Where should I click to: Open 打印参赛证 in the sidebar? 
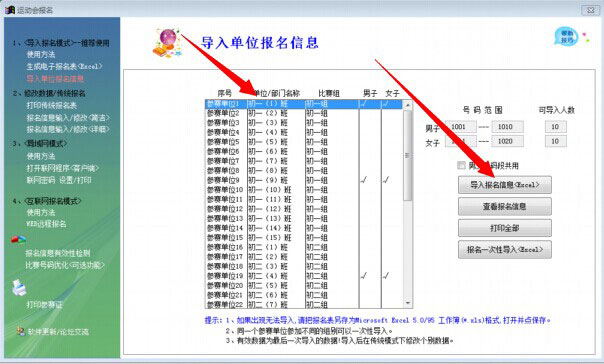pyautogui.click(x=44, y=305)
